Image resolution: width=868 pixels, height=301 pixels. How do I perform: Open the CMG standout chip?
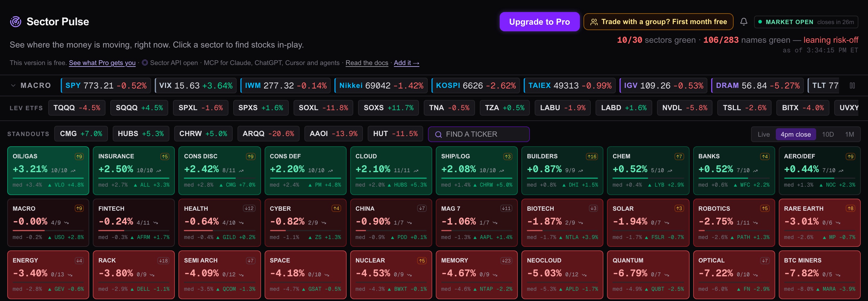81,134
